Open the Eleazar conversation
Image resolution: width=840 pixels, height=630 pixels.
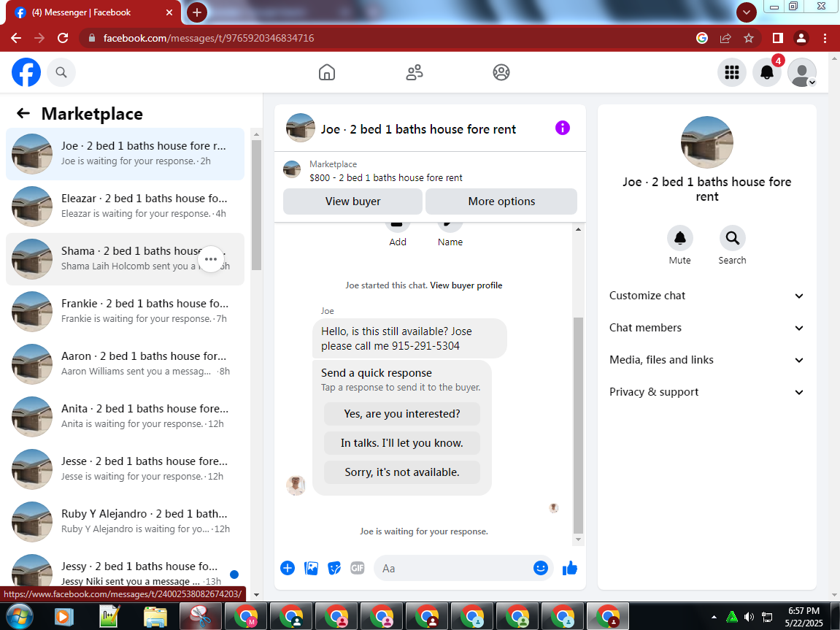click(126, 207)
